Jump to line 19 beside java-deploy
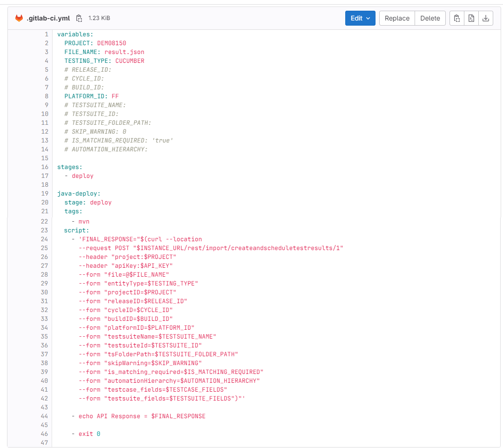The width and height of the screenshot is (503, 448). [45, 193]
